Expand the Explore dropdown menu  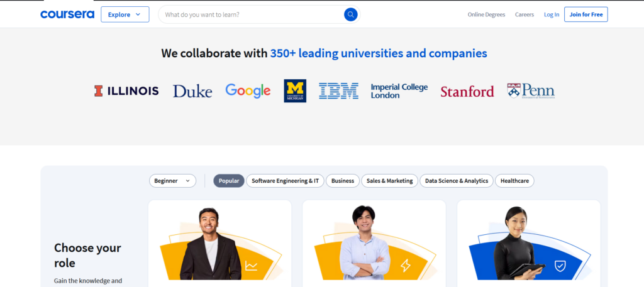[x=125, y=14]
